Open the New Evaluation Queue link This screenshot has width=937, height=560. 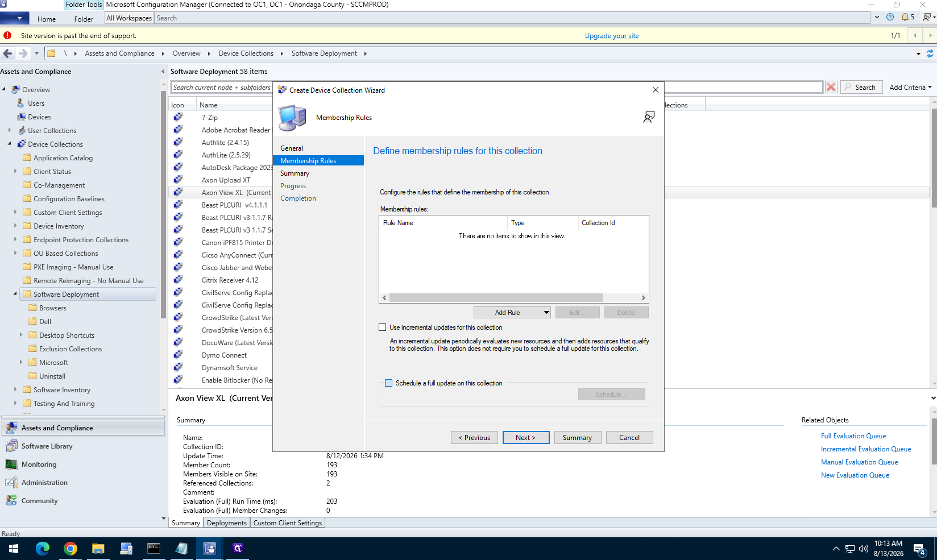[x=855, y=475]
